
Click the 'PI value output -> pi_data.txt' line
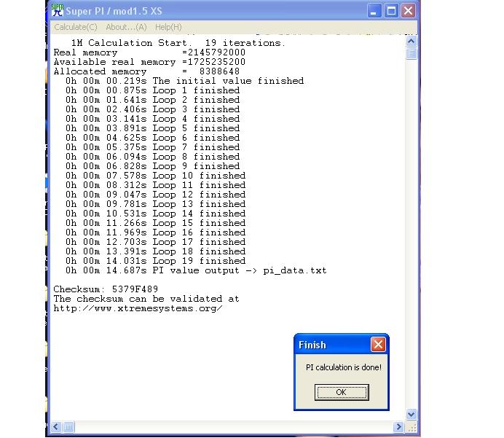pos(196,270)
